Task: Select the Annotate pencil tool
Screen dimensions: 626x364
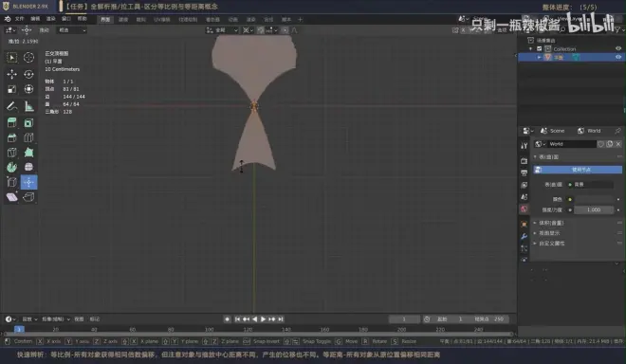Action: (12, 106)
